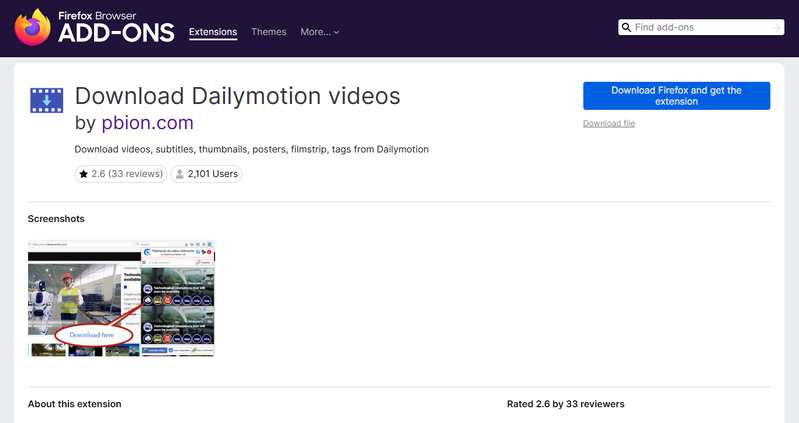Click the Firefox logo icon
The height and width of the screenshot is (423, 799).
click(33, 27)
